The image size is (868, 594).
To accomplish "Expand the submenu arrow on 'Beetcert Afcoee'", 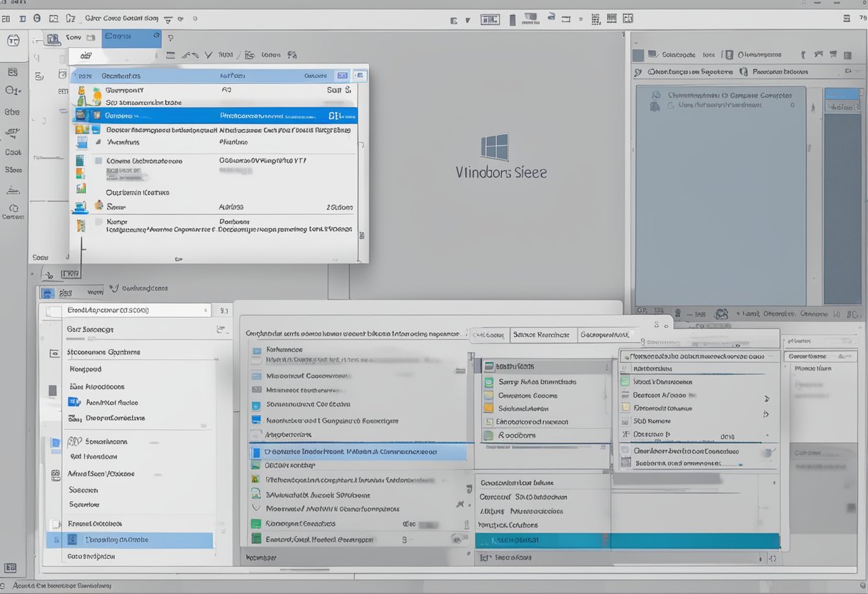I will tap(767, 398).
